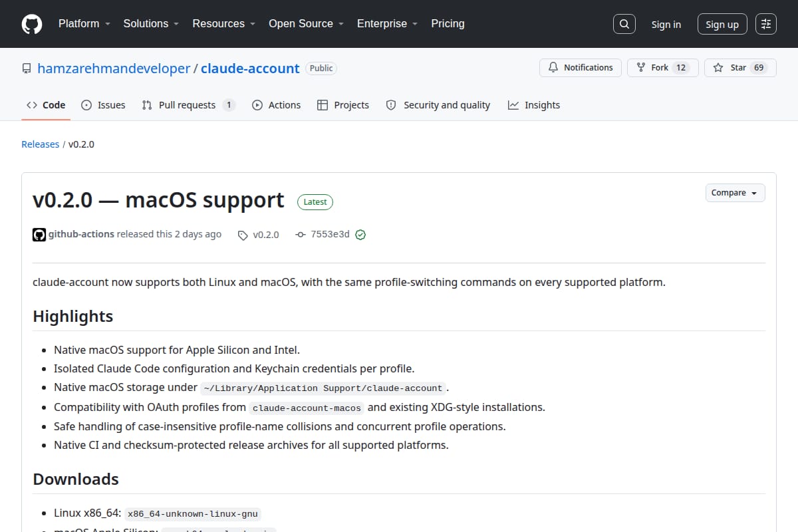The height and width of the screenshot is (532, 798).
Task: Go to the Releases breadcrumb link
Action: [40, 144]
